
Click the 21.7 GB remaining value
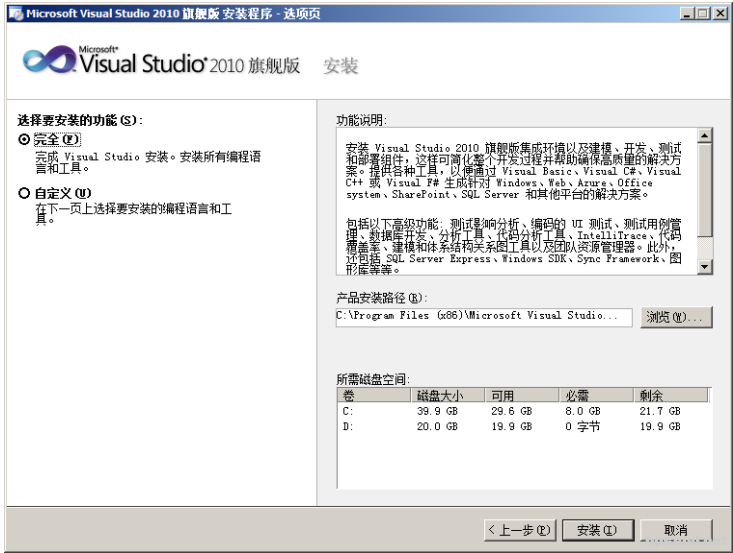tap(660, 411)
